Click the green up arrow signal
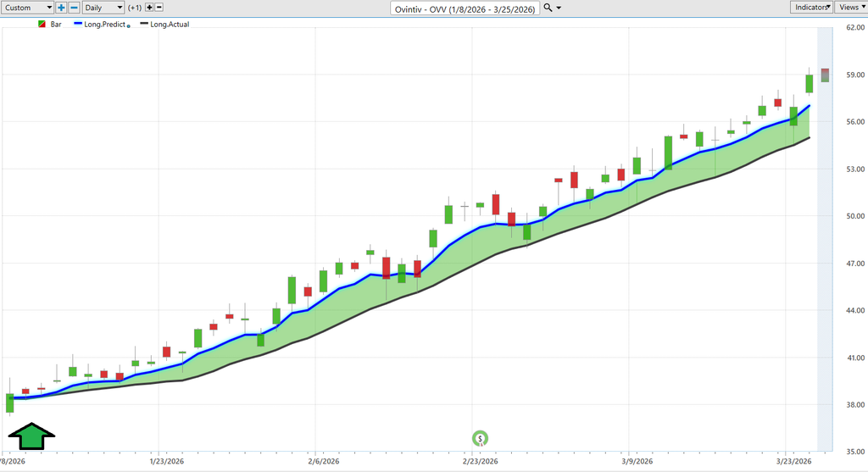The height and width of the screenshot is (472, 868). 31,437
